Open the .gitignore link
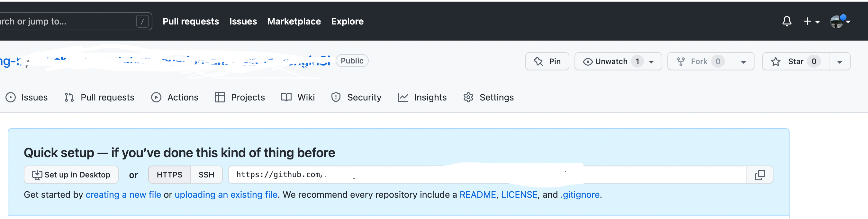The width and height of the screenshot is (868, 219). pos(580,195)
